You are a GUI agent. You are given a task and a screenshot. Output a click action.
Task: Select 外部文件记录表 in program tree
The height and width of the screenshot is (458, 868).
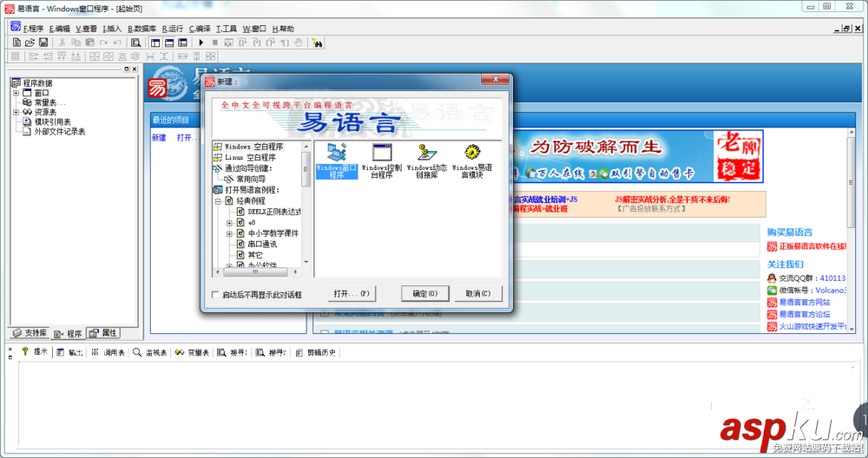pyautogui.click(x=60, y=132)
